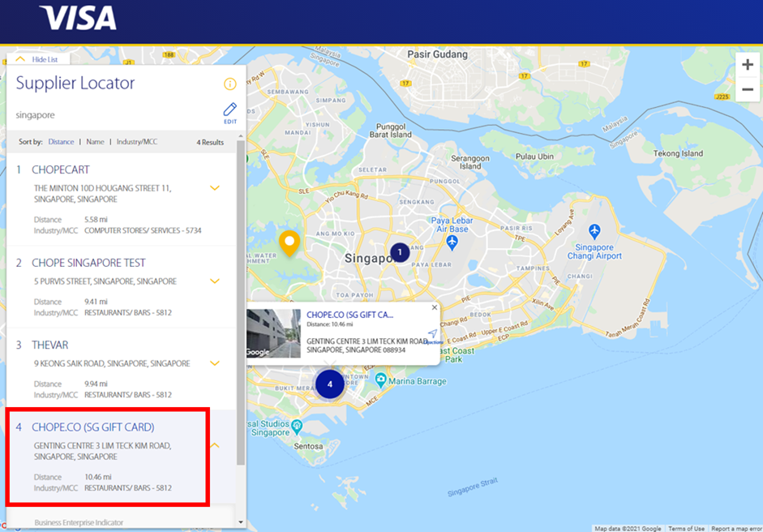Click the 10.46 mi distance value in list
763x532 pixels.
[98, 477]
